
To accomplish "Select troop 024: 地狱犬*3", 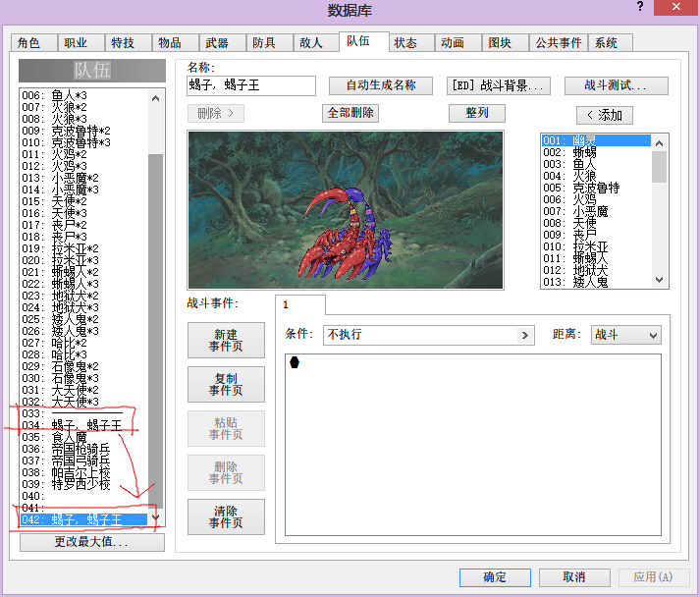I will (x=83, y=307).
